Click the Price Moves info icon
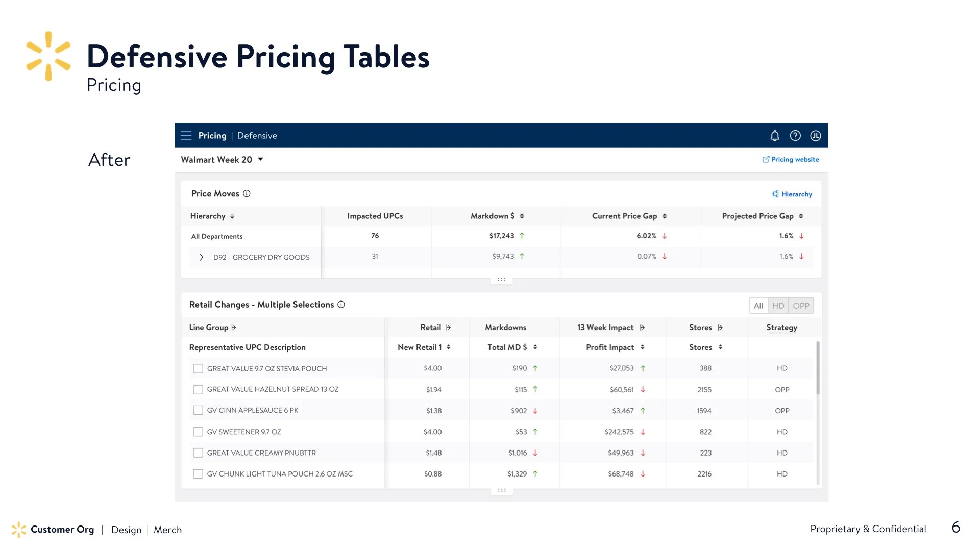The height and width of the screenshot is (551, 980). [247, 194]
